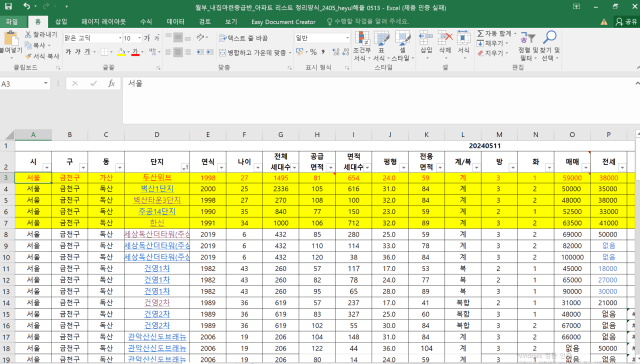Image resolution: width=640 pixels, height=364 pixels.
Task: Open fill color dropdown arrow
Action: point(128,52)
